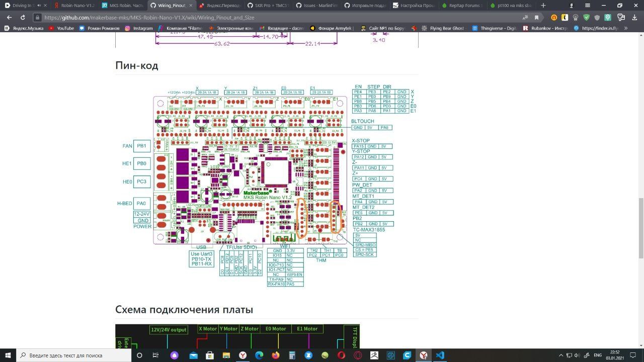644x362 pixels.
Task: Open the password manager key icon
Action: (622, 17)
